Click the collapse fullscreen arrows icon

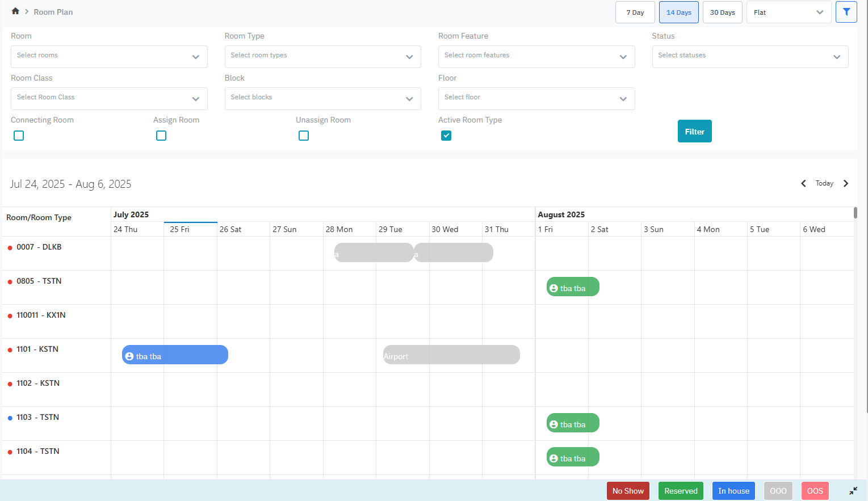tap(853, 491)
